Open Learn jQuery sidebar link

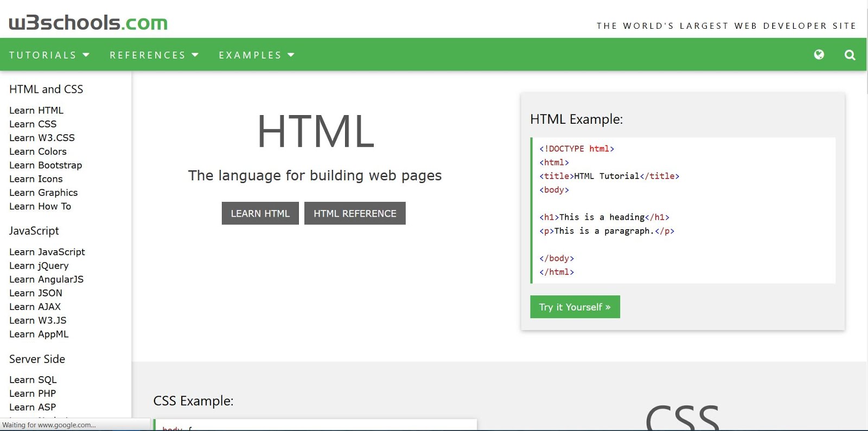click(39, 265)
